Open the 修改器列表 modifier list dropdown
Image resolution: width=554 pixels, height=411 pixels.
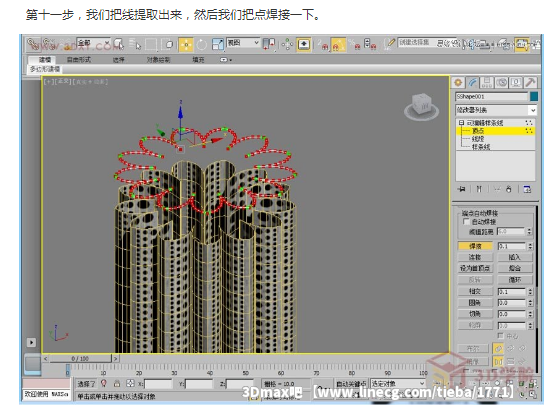pyautogui.click(x=496, y=110)
